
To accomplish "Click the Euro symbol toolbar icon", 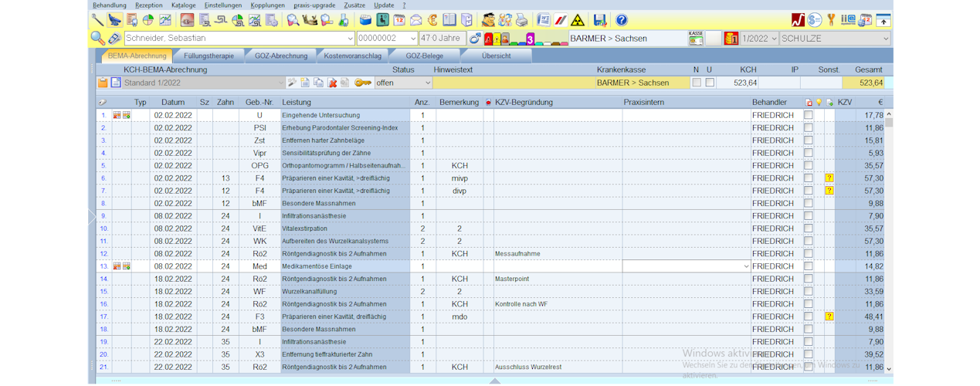I will click(x=433, y=20).
